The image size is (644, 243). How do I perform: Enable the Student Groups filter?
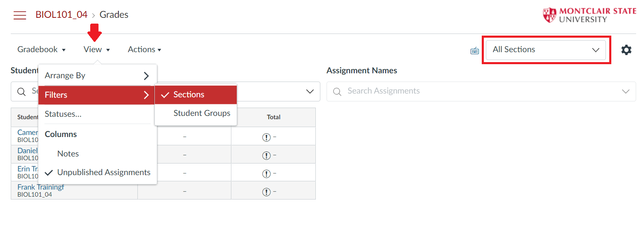tap(202, 113)
